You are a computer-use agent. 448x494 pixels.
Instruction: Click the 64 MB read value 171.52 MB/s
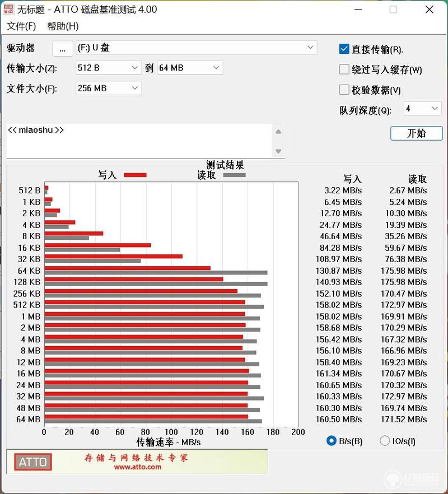[x=404, y=420]
